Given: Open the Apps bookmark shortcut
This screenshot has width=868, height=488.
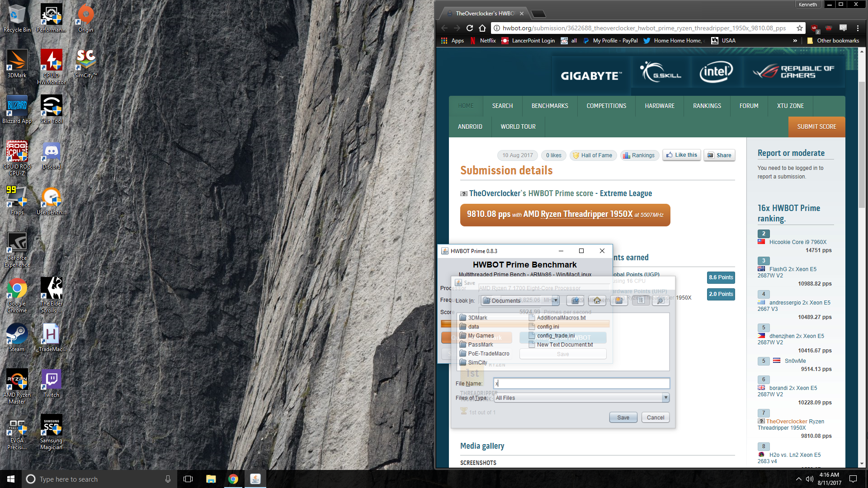Looking at the screenshot, I should pos(453,41).
